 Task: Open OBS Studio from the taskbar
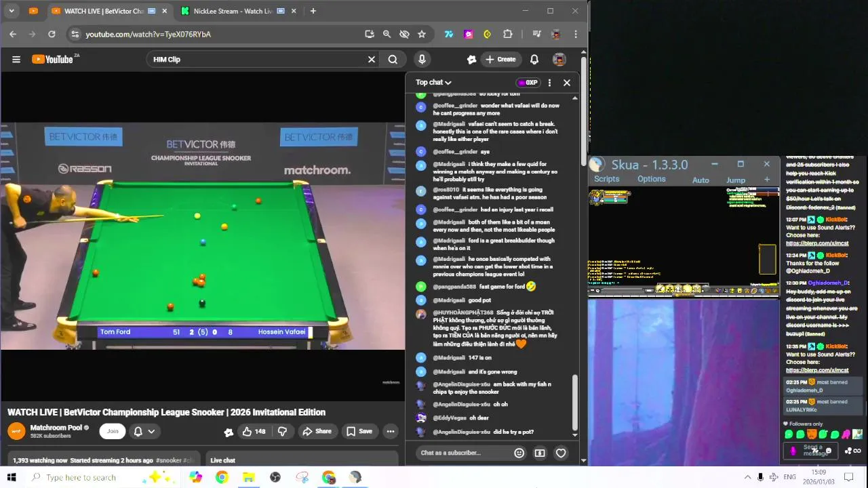[275, 477]
